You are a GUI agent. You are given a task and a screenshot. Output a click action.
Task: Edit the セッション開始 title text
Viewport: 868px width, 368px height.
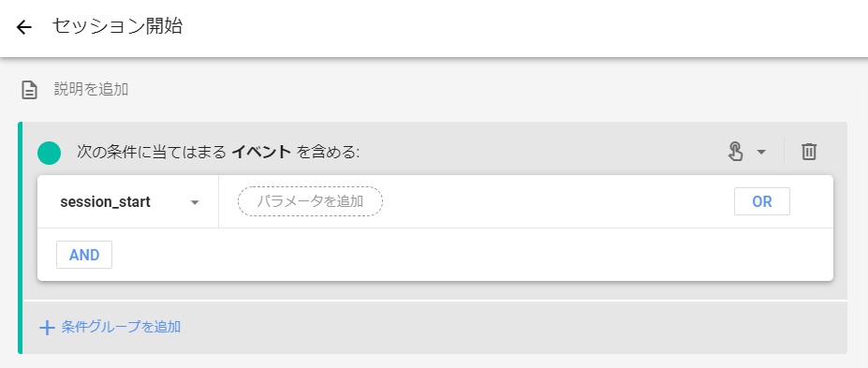click(117, 26)
